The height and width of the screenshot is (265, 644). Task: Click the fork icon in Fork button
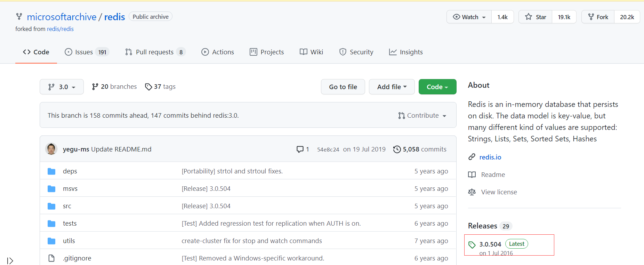[x=591, y=17]
